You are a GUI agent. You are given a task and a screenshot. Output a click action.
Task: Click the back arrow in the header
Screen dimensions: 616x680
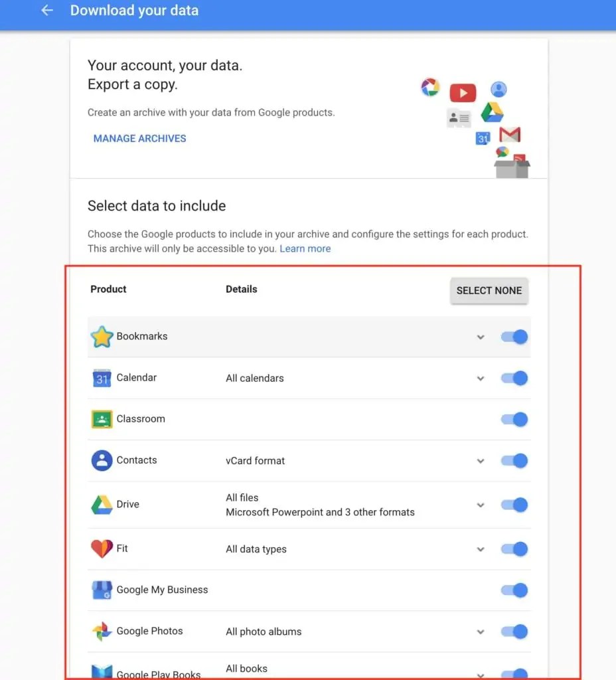(46, 10)
